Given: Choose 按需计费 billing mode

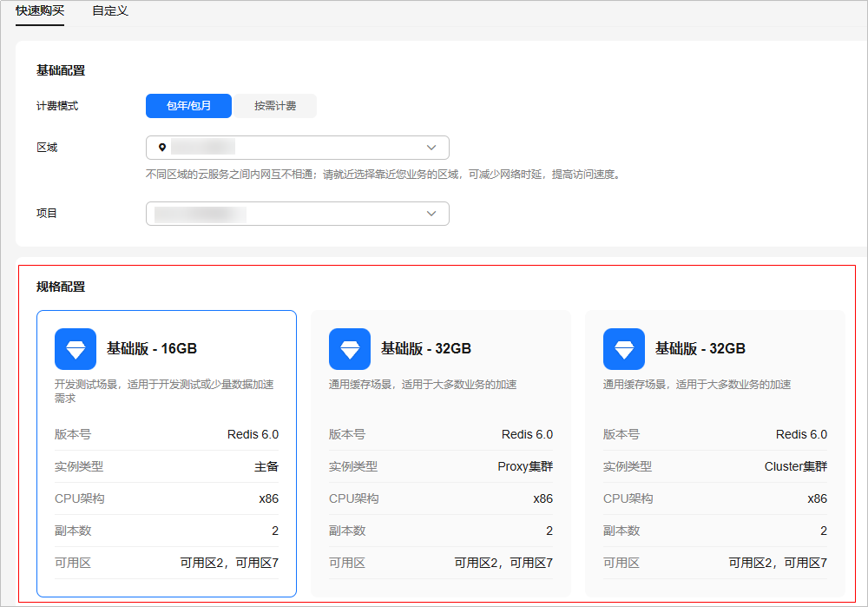Looking at the screenshot, I should click(275, 106).
